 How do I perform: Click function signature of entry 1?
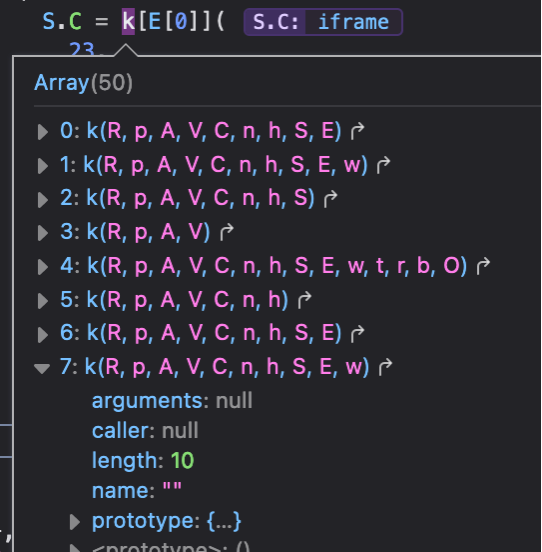pos(225,165)
